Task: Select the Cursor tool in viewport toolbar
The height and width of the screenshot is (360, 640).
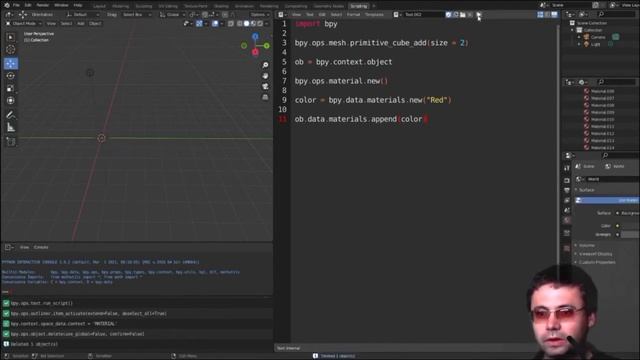Action: click(x=11, y=49)
